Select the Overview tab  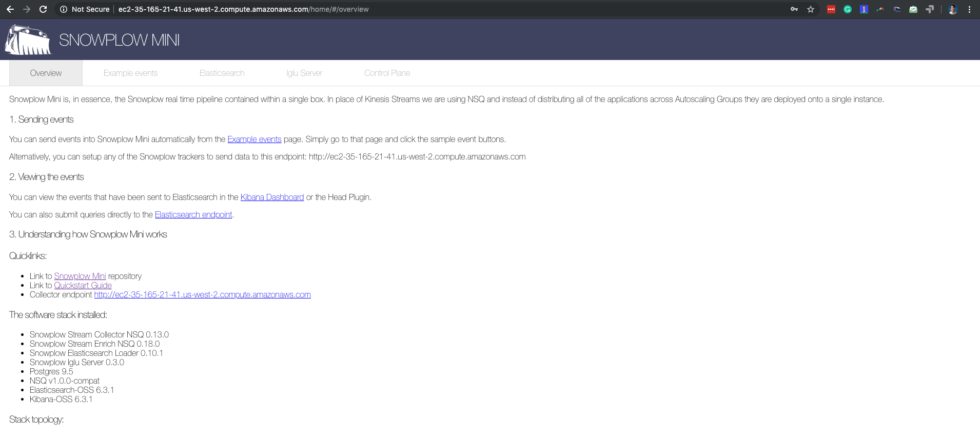46,73
